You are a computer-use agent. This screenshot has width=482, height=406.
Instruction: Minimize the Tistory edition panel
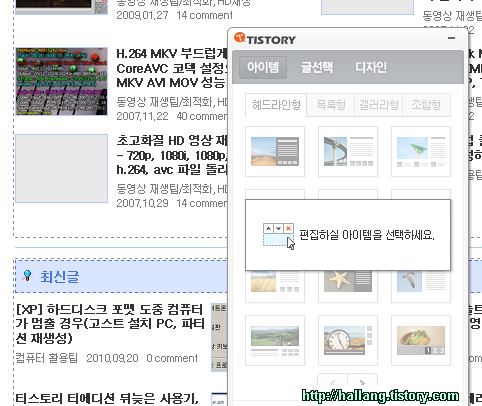451,38
